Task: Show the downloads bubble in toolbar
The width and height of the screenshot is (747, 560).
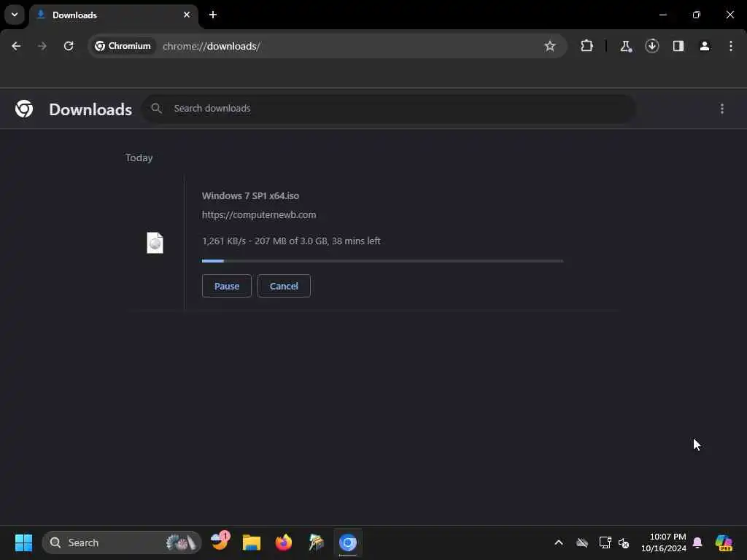Action: [x=651, y=46]
